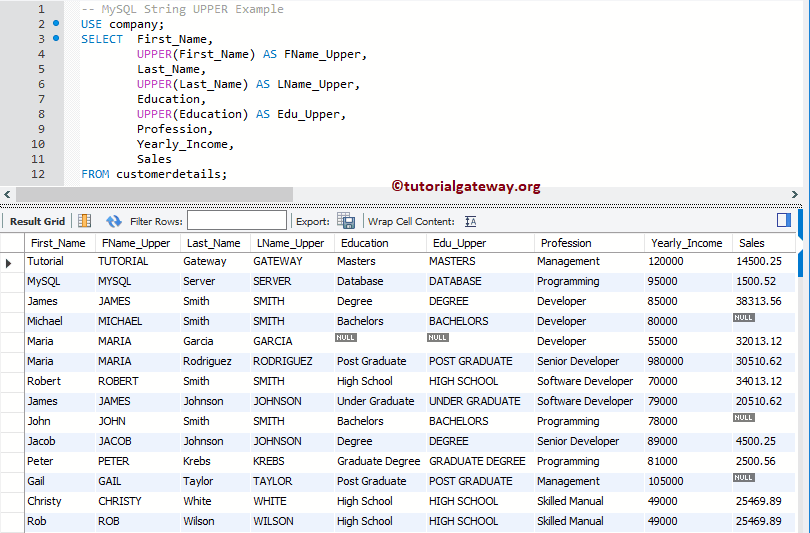This screenshot has height=533, width=810.
Task: Click the grid view icon beside Result Grid
Action: [84, 221]
